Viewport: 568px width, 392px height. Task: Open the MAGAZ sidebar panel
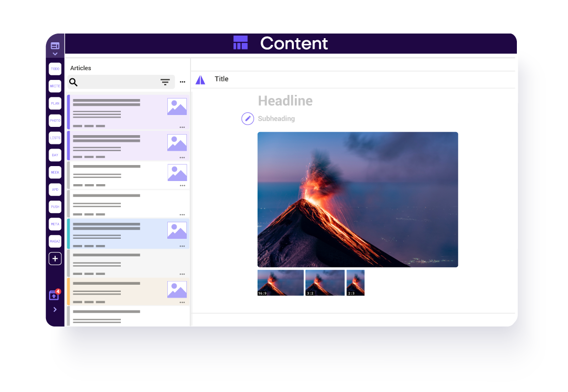[x=55, y=241]
